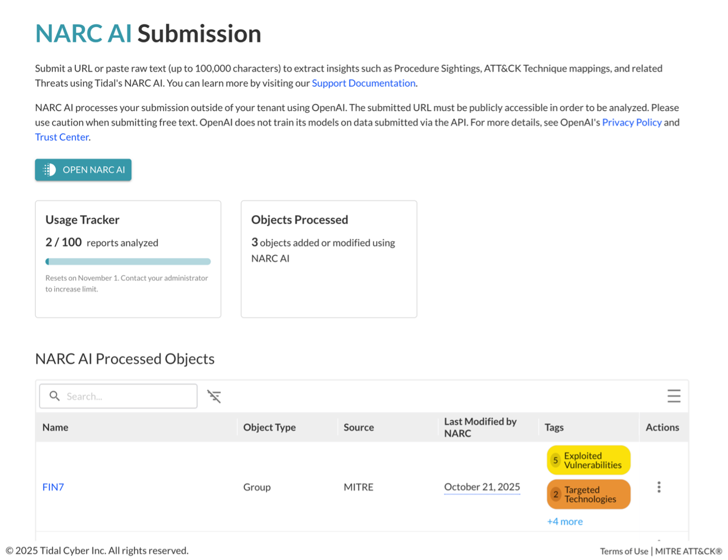Click the Source column header
This screenshot has width=728, height=560.
[x=359, y=428]
